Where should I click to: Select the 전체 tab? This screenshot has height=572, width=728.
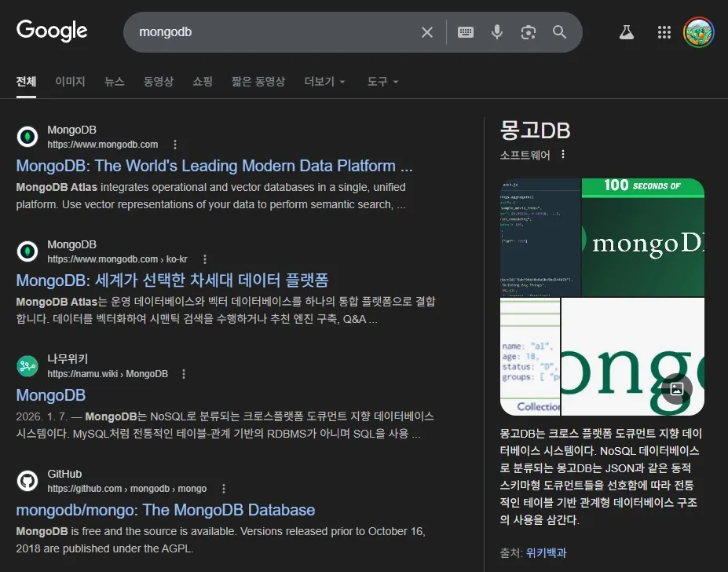click(x=26, y=82)
